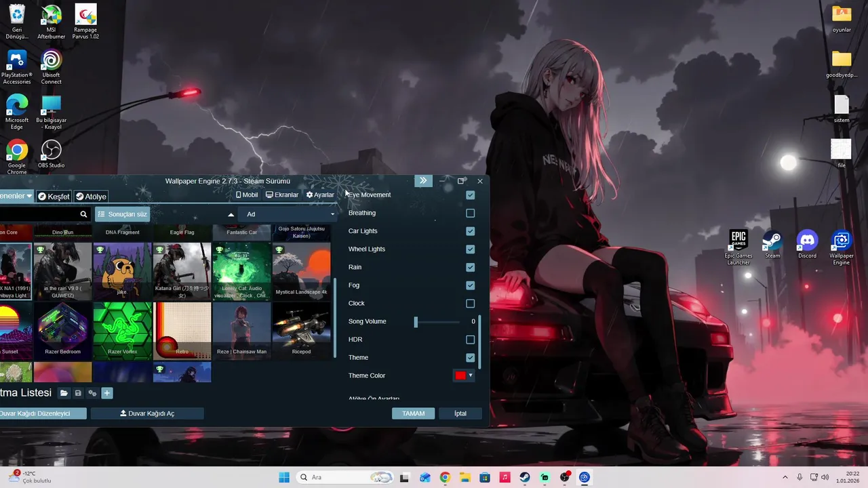
Task: Click Duvar Kağıdı Aç button
Action: [147, 413]
